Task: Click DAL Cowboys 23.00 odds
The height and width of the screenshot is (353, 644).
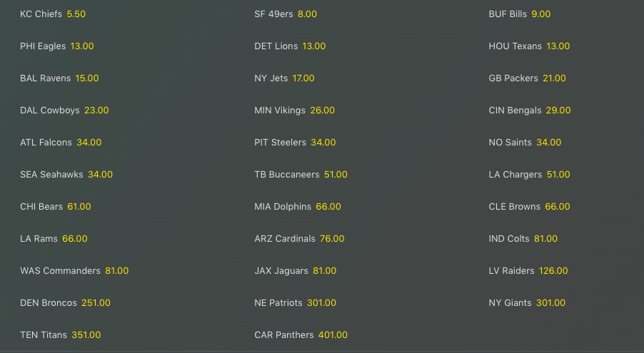Action: 96,111
